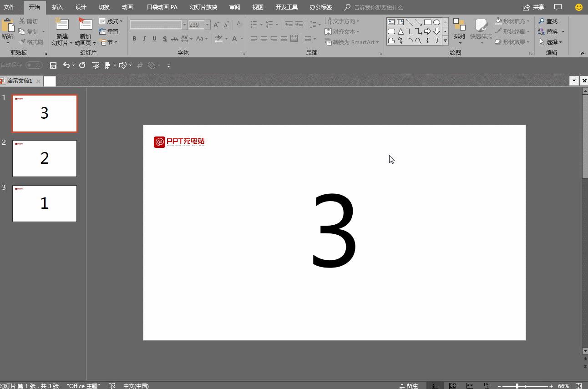Viewport: 588px width, 389px height.
Task: Click Slide Show view icon in status bar
Action: point(487,386)
